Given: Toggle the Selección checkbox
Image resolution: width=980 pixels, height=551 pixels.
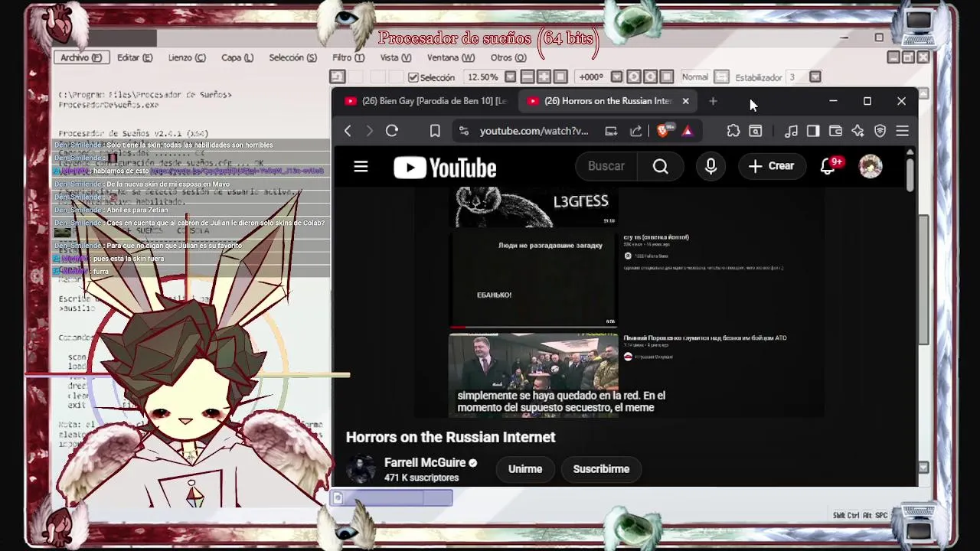Looking at the screenshot, I should coord(413,77).
